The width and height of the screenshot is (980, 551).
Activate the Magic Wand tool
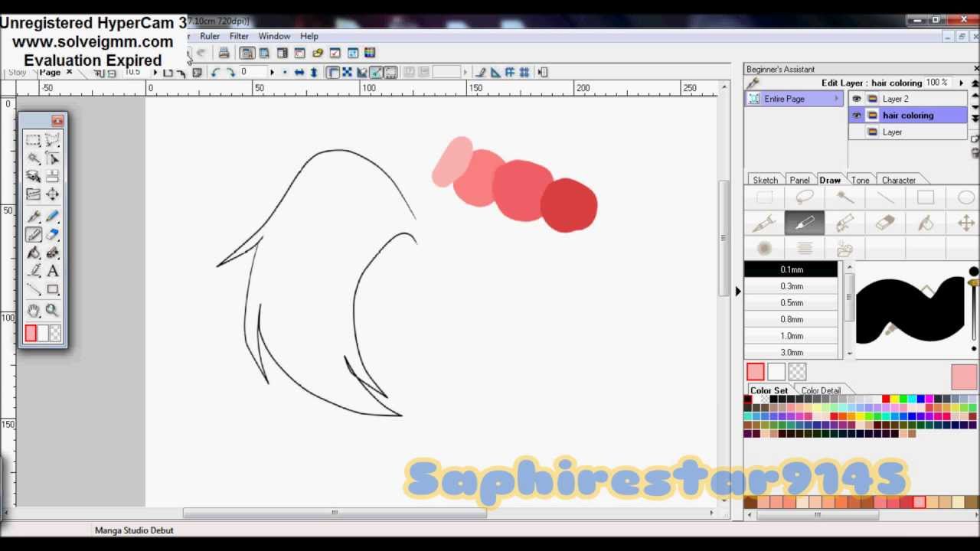tap(845, 197)
